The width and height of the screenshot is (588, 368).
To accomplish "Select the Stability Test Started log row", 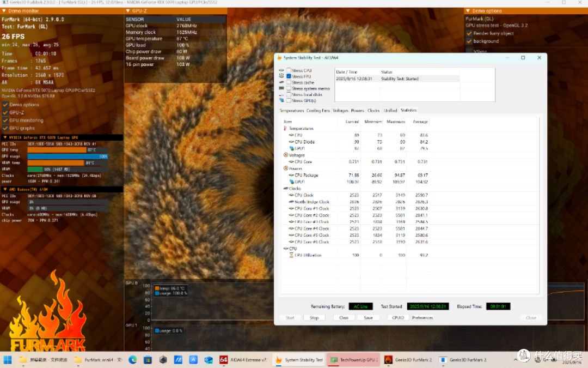I will 397,79.
